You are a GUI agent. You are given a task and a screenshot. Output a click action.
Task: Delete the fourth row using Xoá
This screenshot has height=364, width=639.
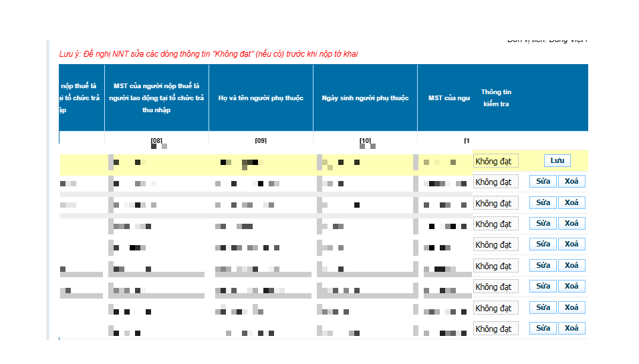[571, 223]
